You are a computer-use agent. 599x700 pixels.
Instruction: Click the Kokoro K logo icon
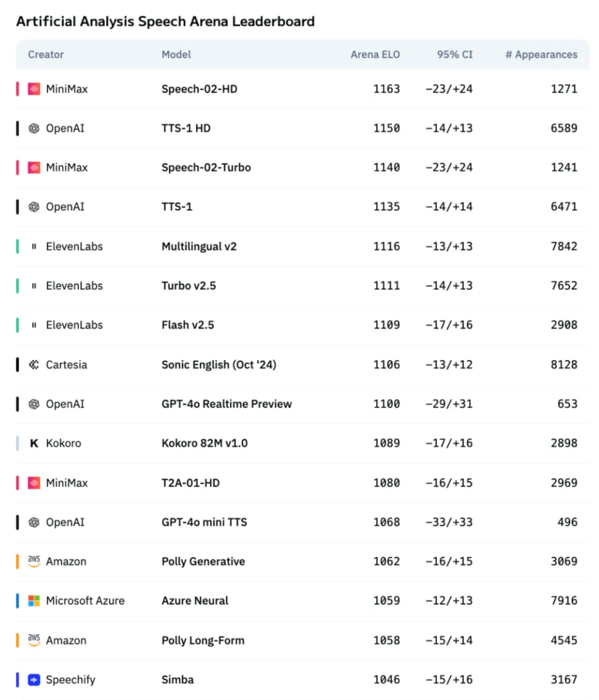[x=34, y=443]
